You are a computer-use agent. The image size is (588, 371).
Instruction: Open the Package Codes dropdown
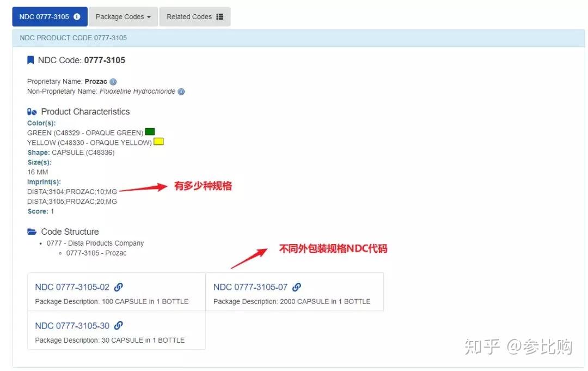123,16
